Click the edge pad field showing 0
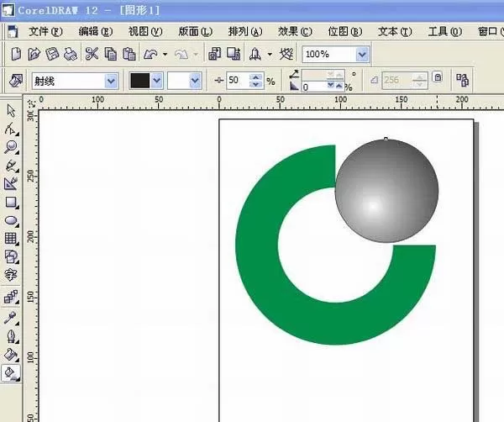 point(313,87)
